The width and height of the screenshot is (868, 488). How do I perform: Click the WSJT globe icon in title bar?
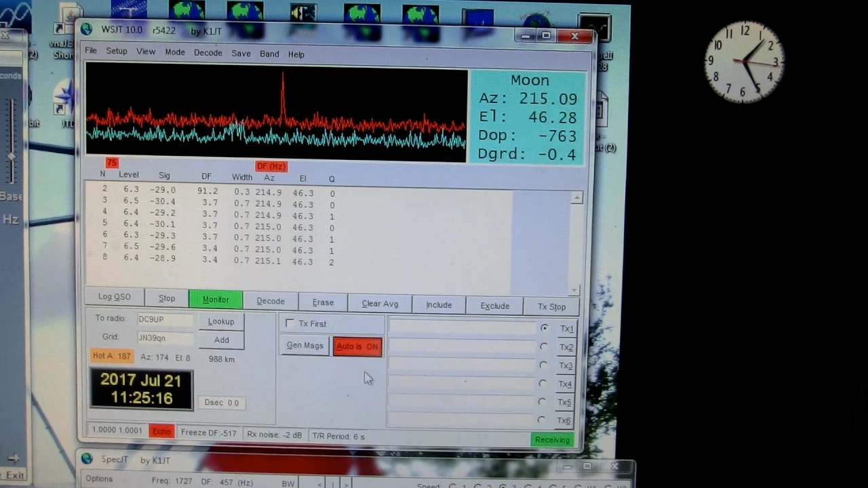(x=86, y=29)
